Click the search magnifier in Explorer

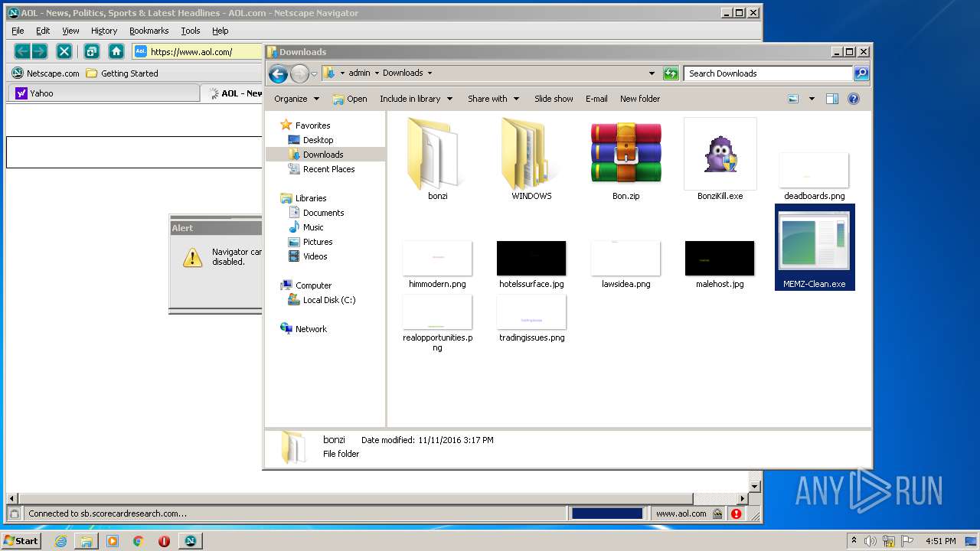pos(861,73)
